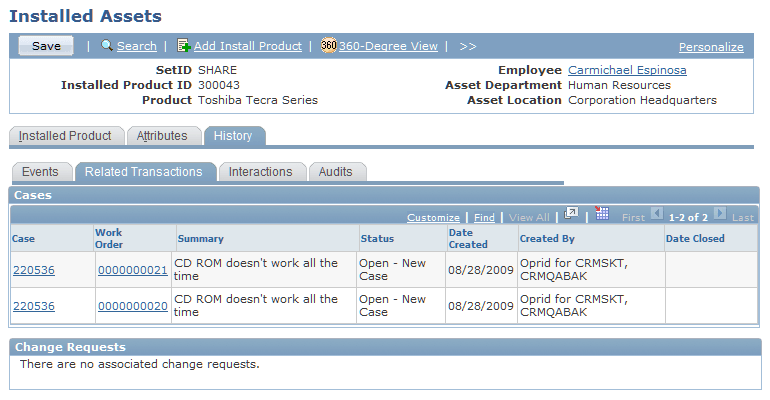This screenshot has width=770, height=400.
Task: Click the SetID value SHARE
Action: pyautogui.click(x=217, y=70)
